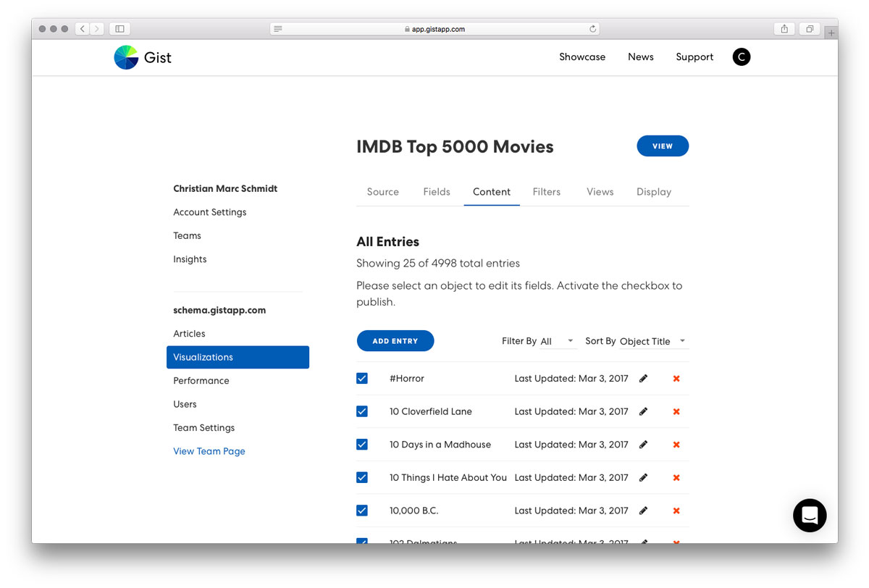Open the Support link

coord(694,57)
